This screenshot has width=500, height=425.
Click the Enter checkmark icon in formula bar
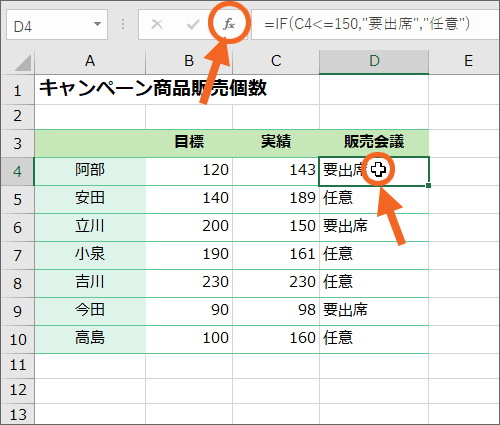click(193, 24)
